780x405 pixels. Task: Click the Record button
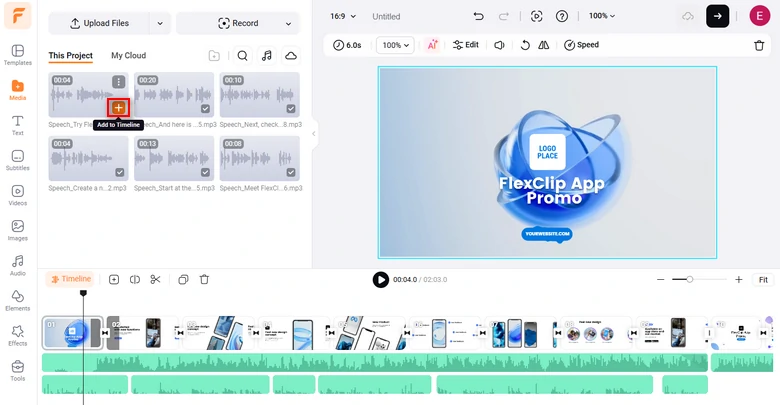tap(238, 23)
